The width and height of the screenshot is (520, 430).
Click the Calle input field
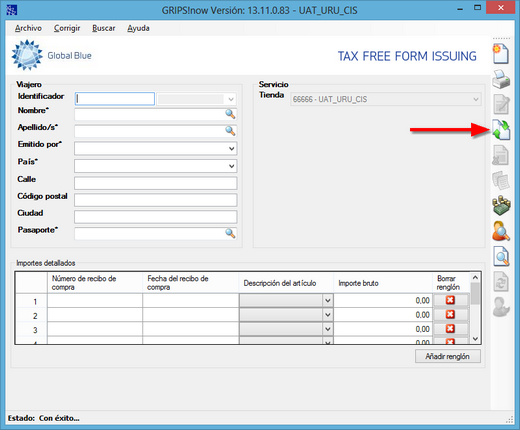pos(156,183)
